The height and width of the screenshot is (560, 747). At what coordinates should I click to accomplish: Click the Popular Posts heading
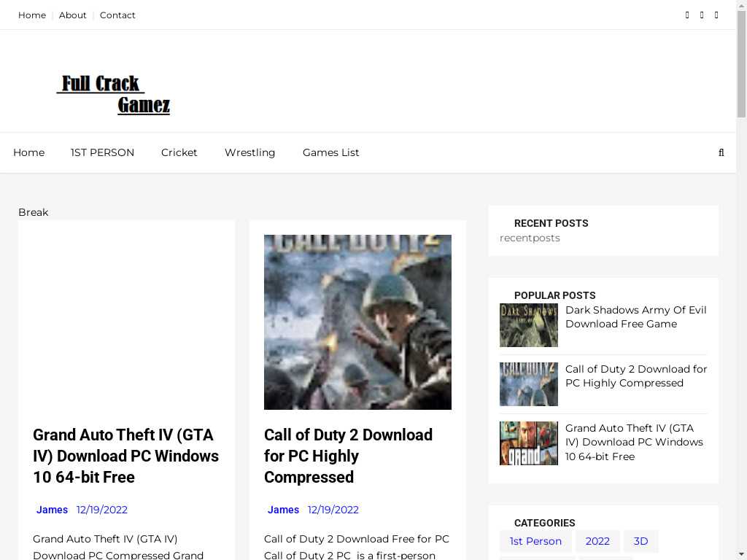554,296
